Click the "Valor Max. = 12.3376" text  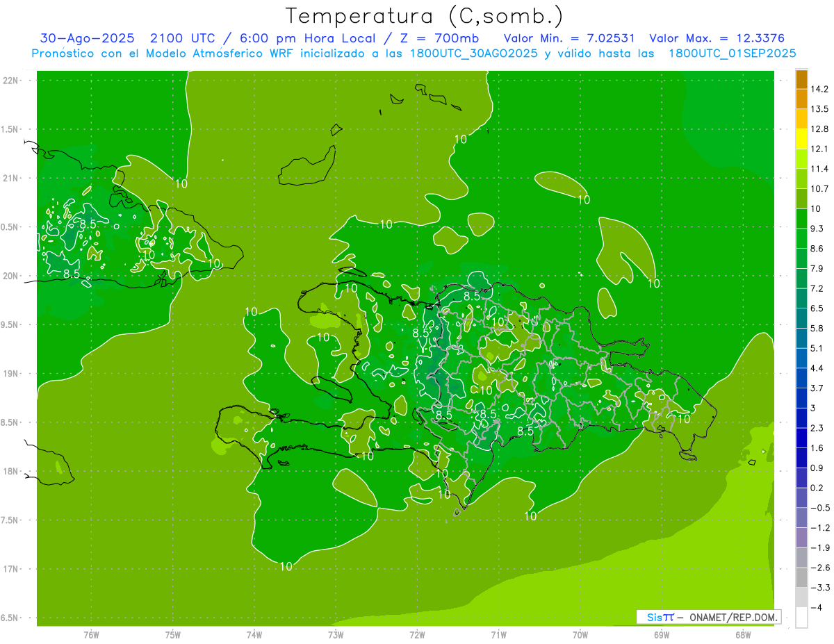(x=717, y=38)
